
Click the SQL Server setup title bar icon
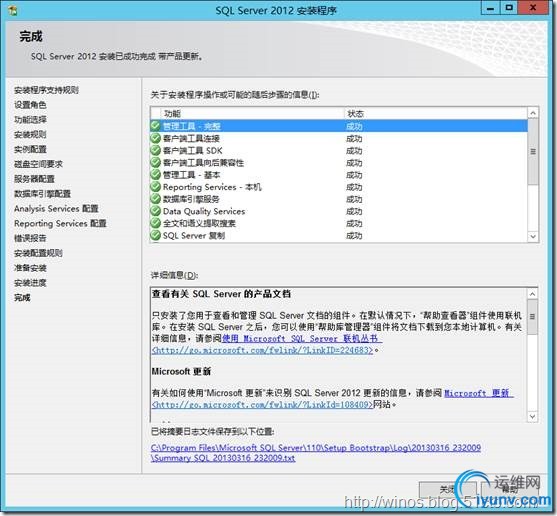(x=13, y=10)
